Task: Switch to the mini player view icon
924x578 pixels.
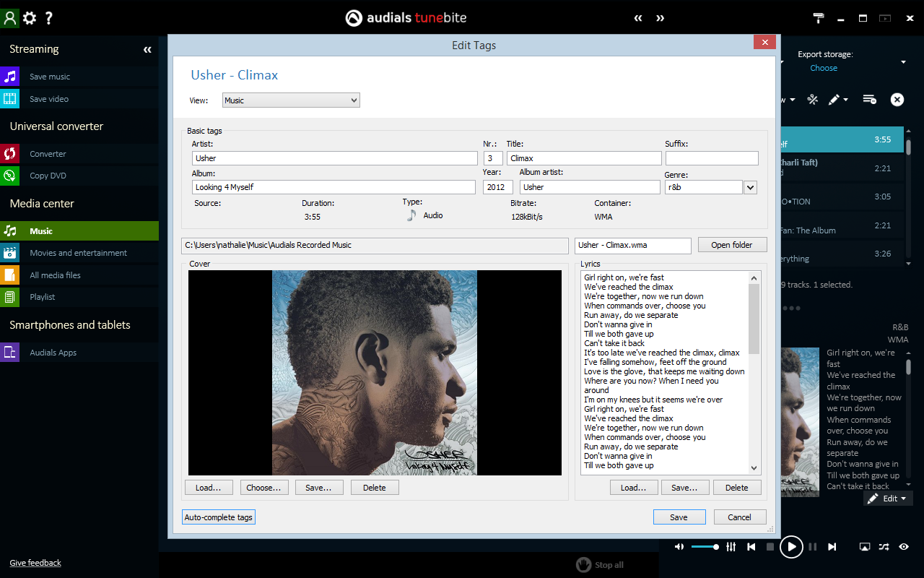Action: coord(885,18)
